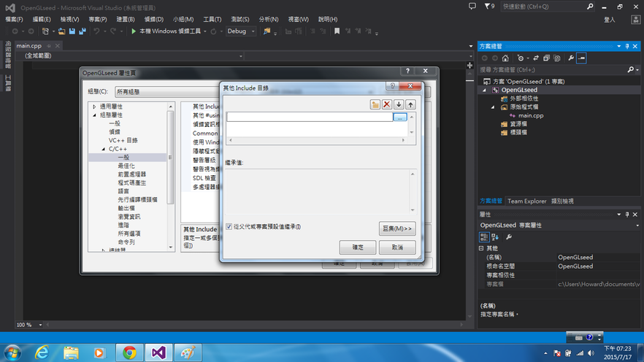Open 編輯(E) menu

42,19
